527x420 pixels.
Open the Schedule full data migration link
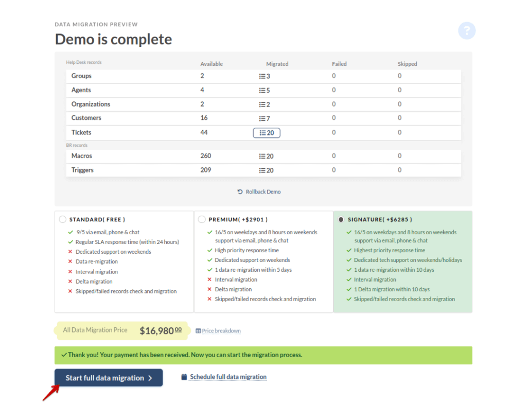227,377
